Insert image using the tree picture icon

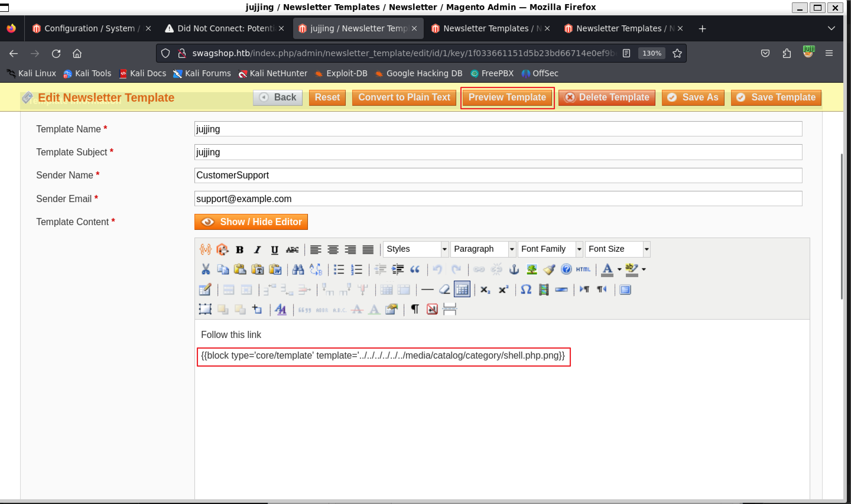pos(532,269)
